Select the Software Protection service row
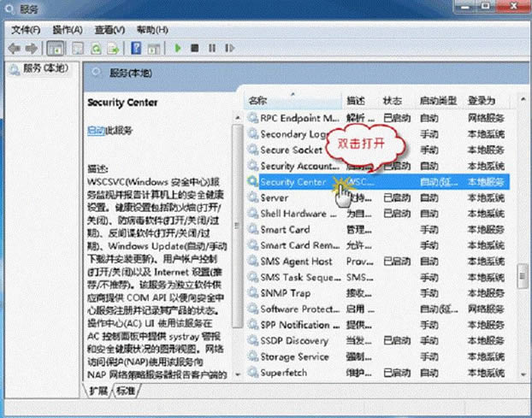Screen dimensions: 532x418 click(x=377, y=309)
